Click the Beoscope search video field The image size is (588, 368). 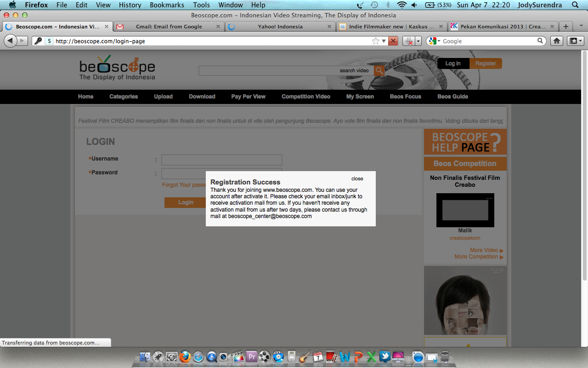286,70
